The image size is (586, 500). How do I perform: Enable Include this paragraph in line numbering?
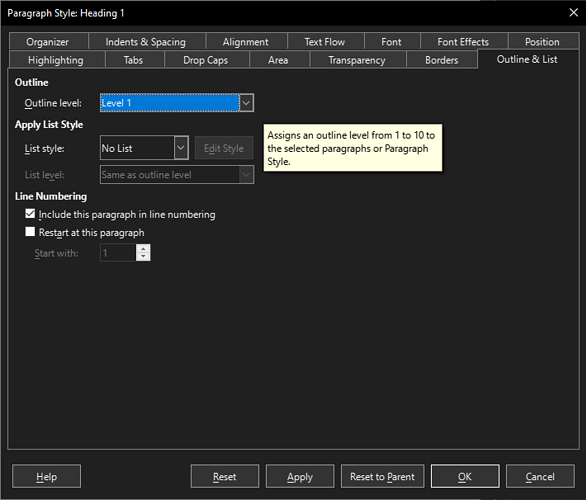coord(30,214)
